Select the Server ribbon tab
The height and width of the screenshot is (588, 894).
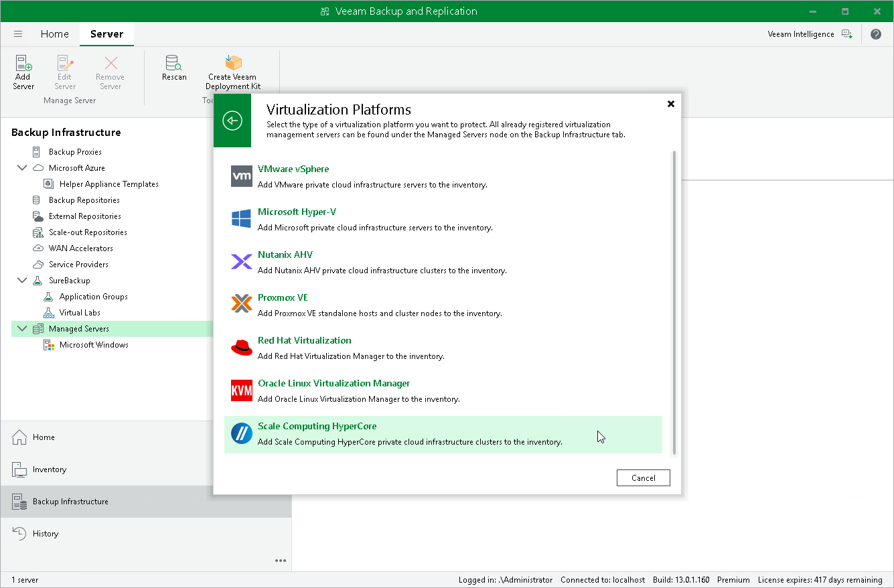click(x=107, y=34)
